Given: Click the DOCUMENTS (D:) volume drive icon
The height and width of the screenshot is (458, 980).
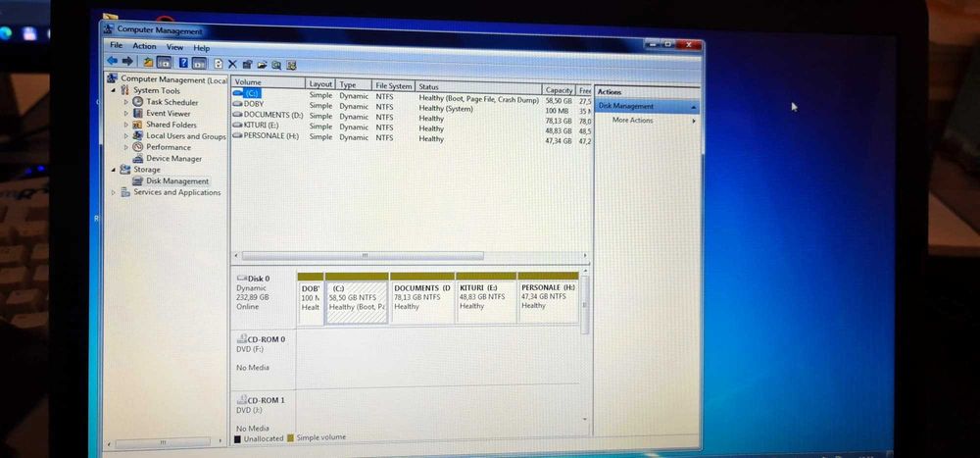Looking at the screenshot, I should pyautogui.click(x=237, y=115).
